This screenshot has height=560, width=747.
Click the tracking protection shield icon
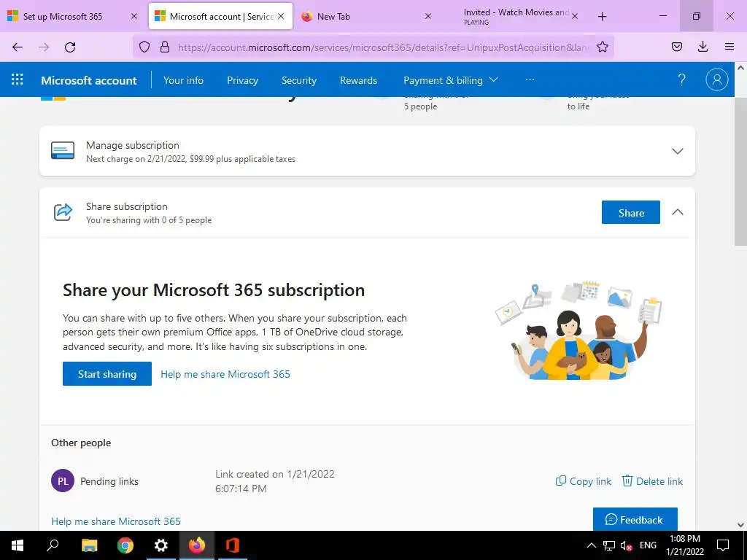tap(144, 47)
